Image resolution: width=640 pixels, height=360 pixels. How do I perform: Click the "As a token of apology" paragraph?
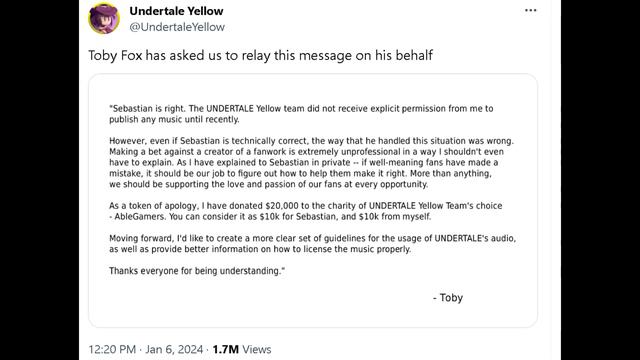coord(305,211)
